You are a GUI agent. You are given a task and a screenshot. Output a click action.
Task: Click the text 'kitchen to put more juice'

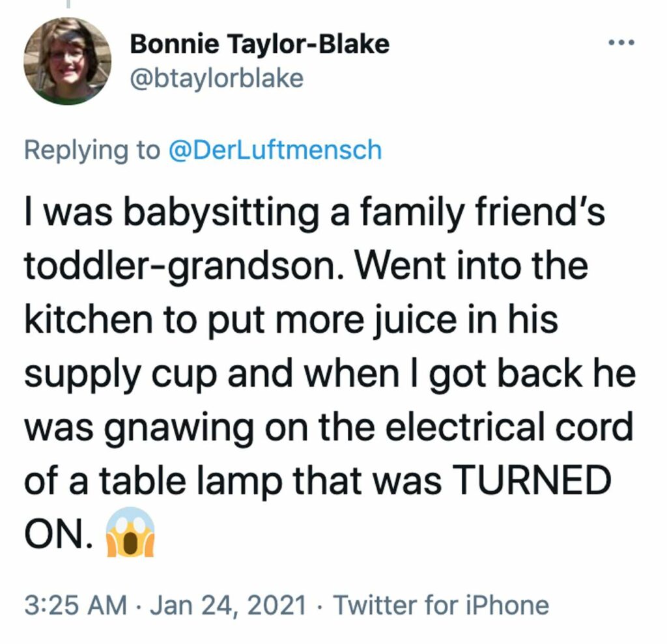pos(241,320)
